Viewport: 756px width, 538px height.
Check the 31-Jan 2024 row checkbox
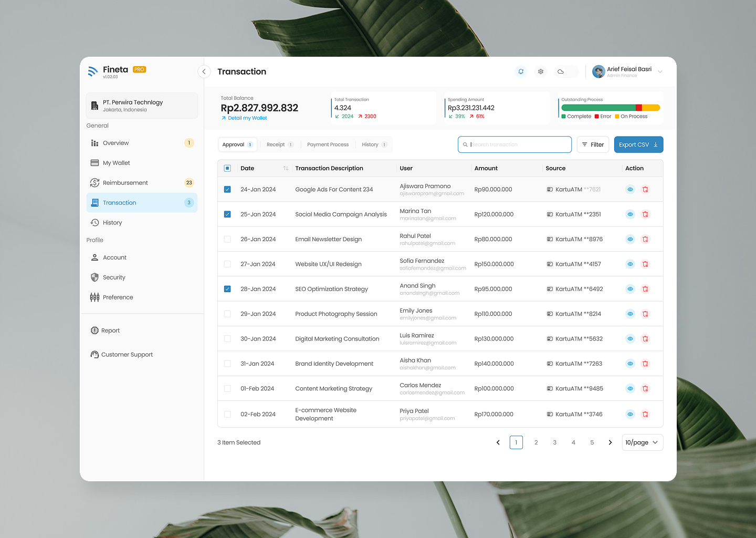coord(227,364)
